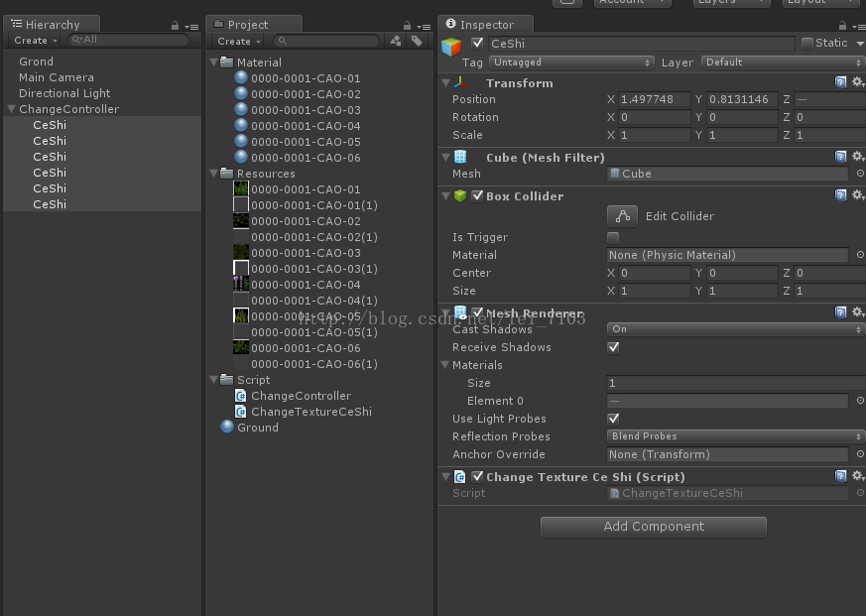The height and width of the screenshot is (616, 866).
Task: Toggle Use Light Probes checkbox
Action: click(x=613, y=419)
